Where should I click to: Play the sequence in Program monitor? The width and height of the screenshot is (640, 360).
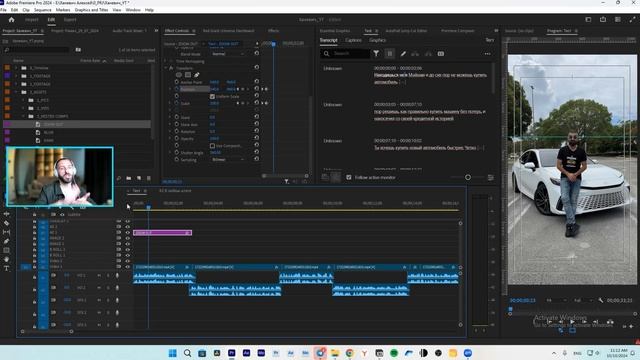[x=572, y=322]
